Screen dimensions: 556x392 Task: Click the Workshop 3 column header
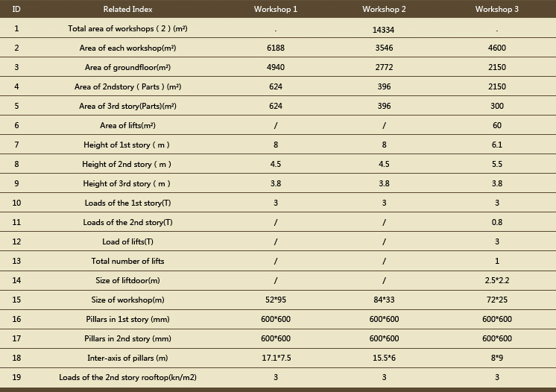pyautogui.click(x=497, y=9)
